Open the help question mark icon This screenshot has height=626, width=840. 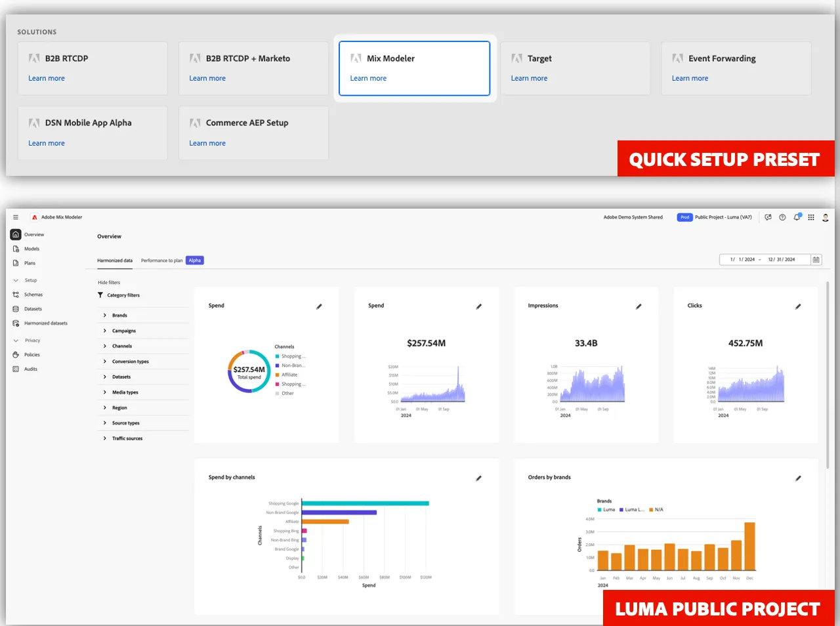782,217
